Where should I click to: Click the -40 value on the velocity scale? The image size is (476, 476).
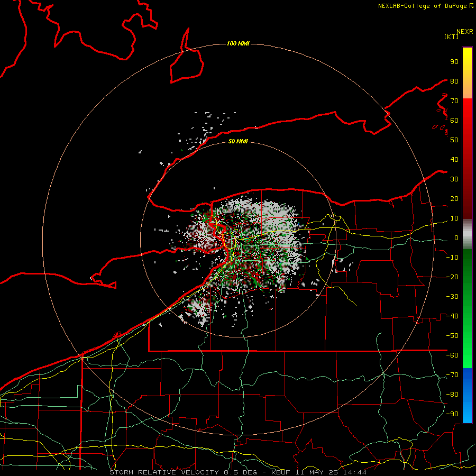[x=452, y=316]
